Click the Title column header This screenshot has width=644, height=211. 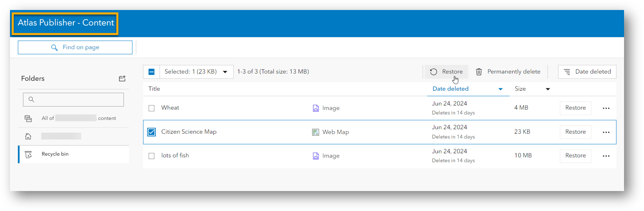[x=154, y=89]
